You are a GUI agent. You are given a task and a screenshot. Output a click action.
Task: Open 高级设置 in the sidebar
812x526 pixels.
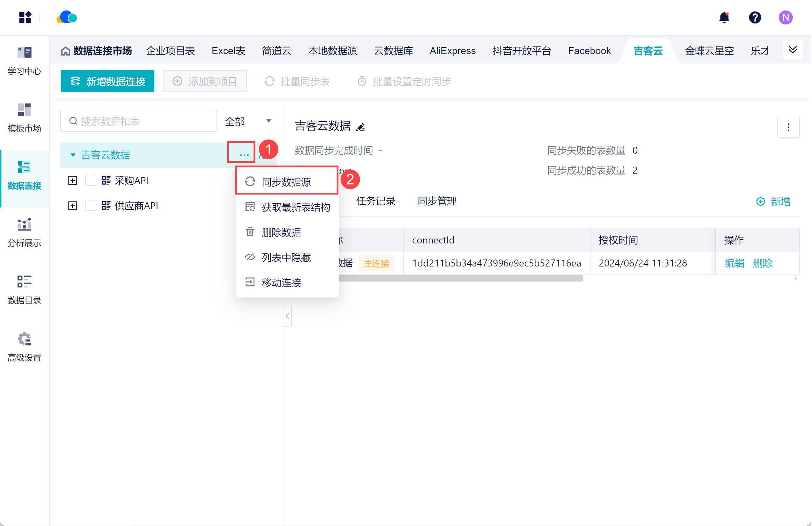pyautogui.click(x=24, y=347)
